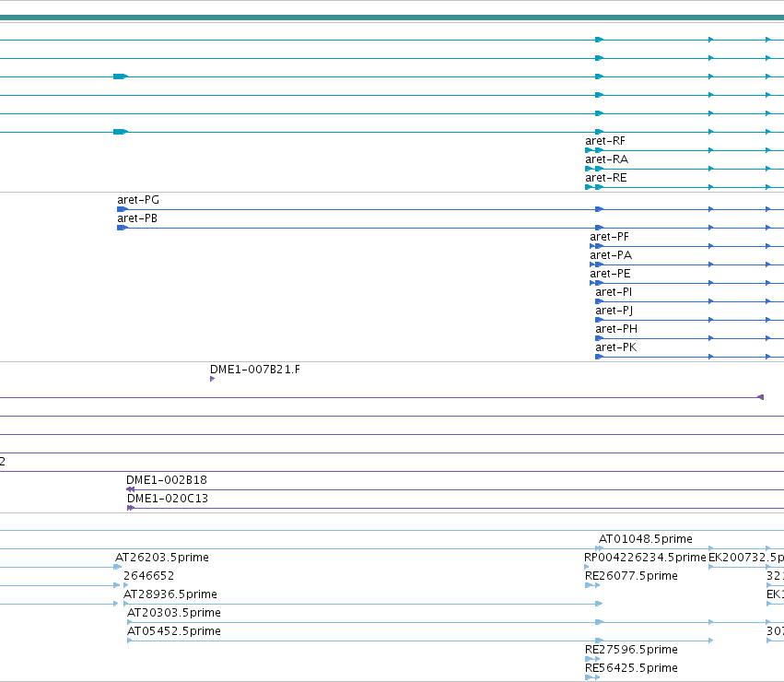Choose the aret-PI feature label
Screen dimensions: 784x682
pos(614,292)
